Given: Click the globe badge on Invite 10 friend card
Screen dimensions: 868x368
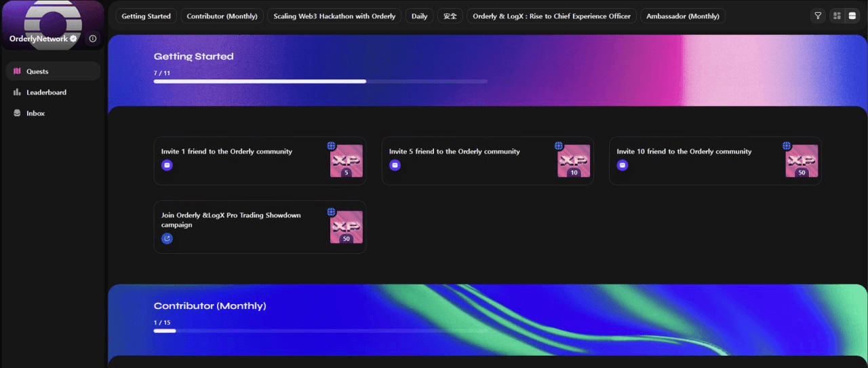Looking at the screenshot, I should 787,145.
